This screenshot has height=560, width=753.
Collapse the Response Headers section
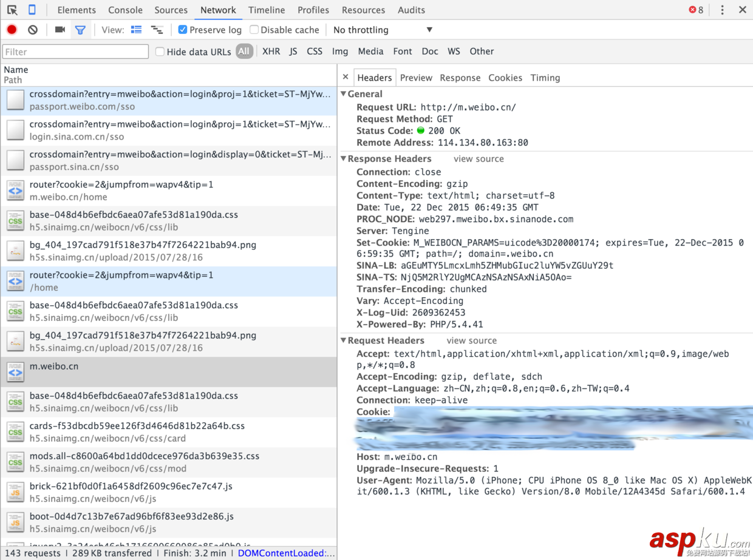pyautogui.click(x=344, y=159)
